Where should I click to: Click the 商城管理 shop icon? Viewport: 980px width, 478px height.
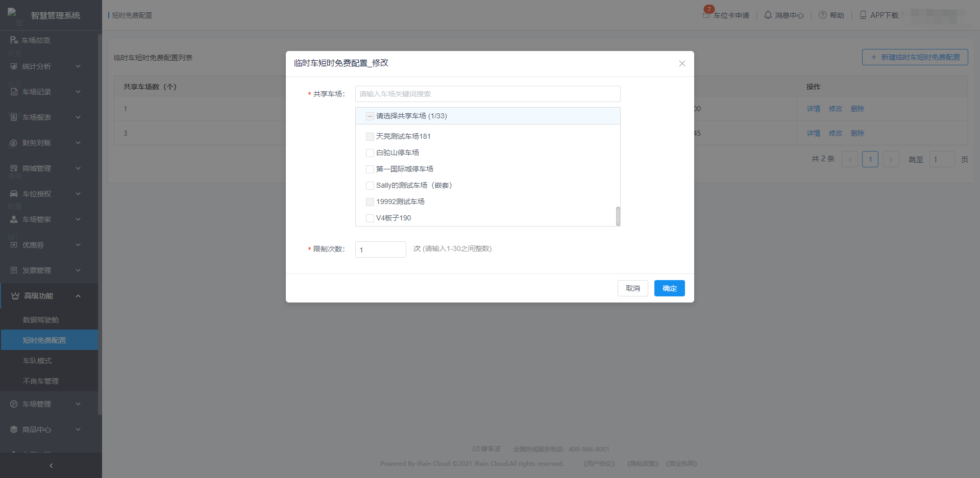14,168
